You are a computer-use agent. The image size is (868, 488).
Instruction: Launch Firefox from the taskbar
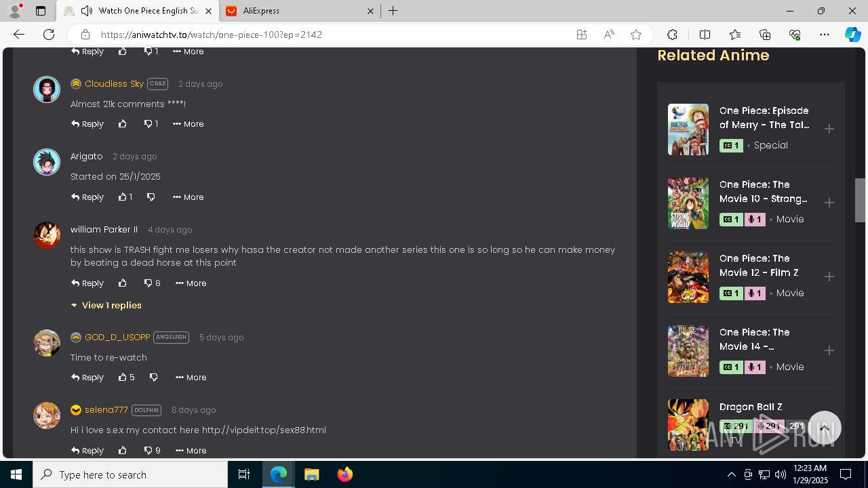(344, 474)
